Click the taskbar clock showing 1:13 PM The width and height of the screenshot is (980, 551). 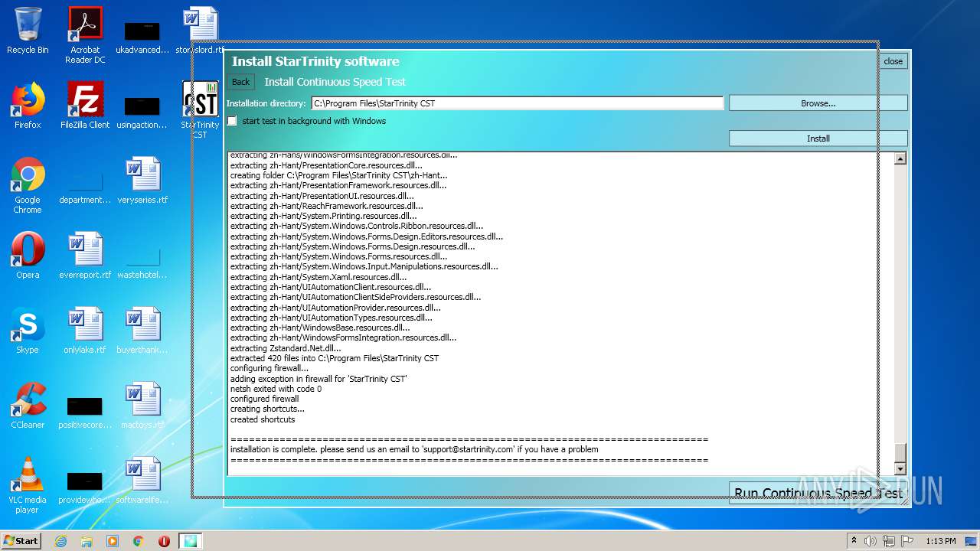point(940,541)
